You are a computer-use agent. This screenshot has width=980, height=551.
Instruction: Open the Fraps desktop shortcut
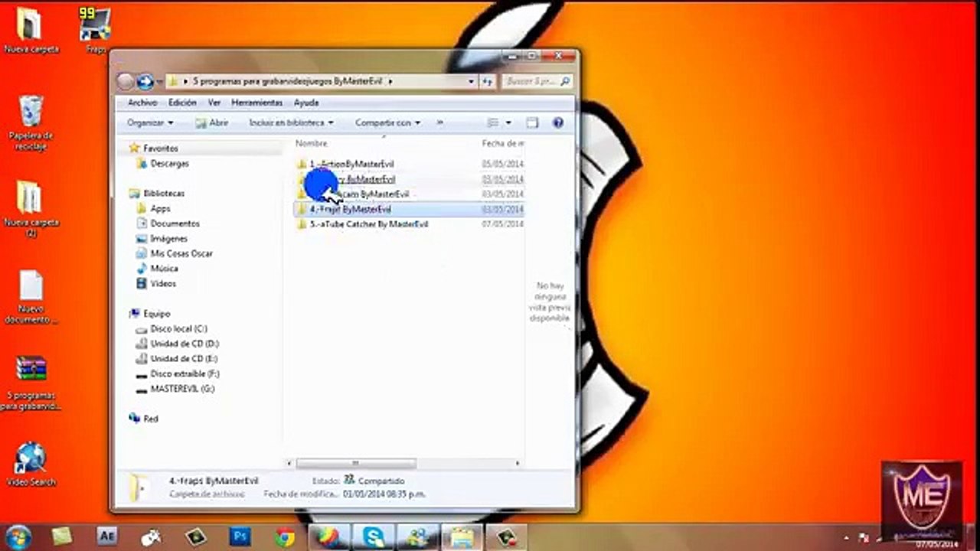point(96,29)
